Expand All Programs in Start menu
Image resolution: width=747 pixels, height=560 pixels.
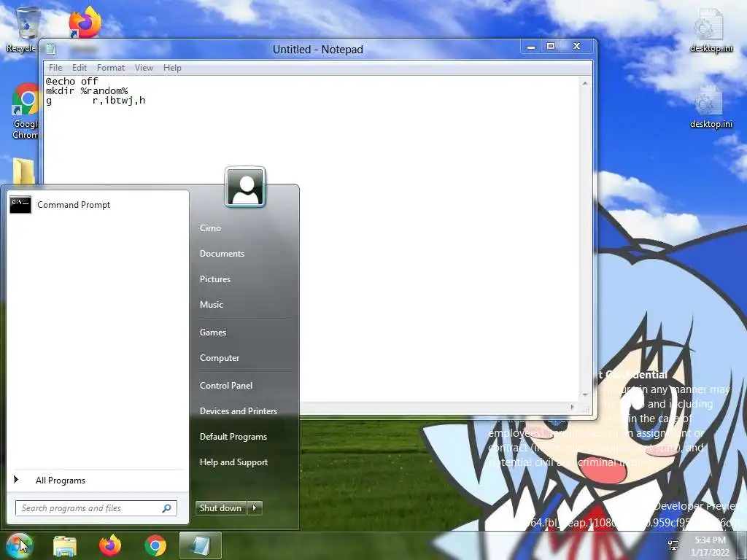[60, 481]
